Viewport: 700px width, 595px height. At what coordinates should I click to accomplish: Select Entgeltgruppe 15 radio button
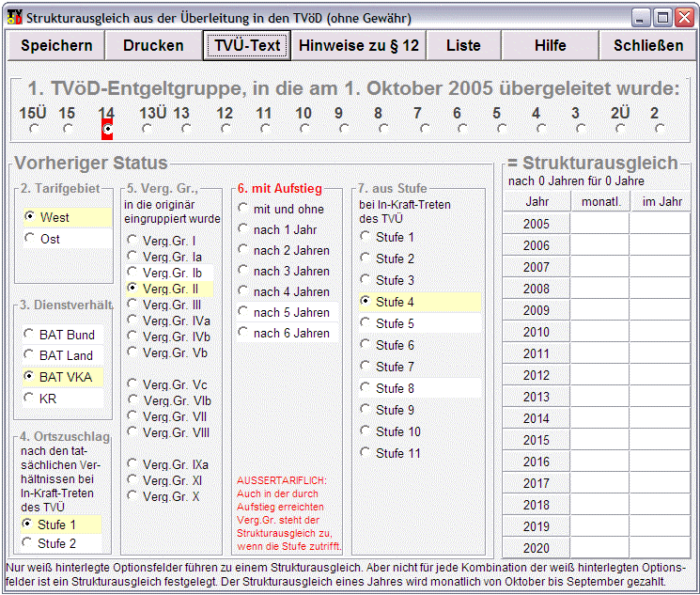68,129
